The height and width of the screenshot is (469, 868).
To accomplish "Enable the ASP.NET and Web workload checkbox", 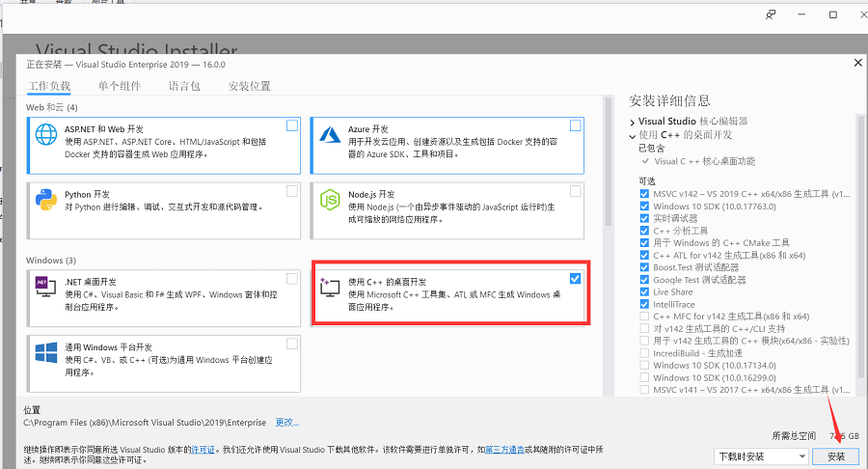I will click(292, 125).
